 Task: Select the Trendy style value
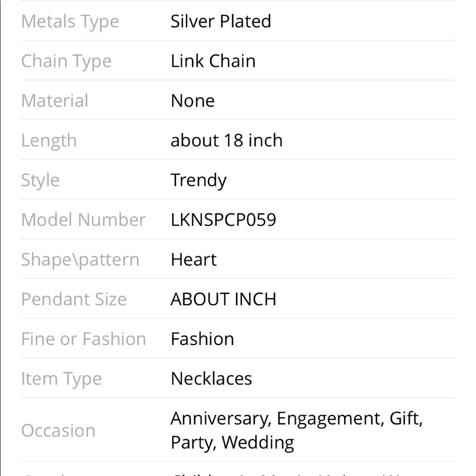(198, 181)
